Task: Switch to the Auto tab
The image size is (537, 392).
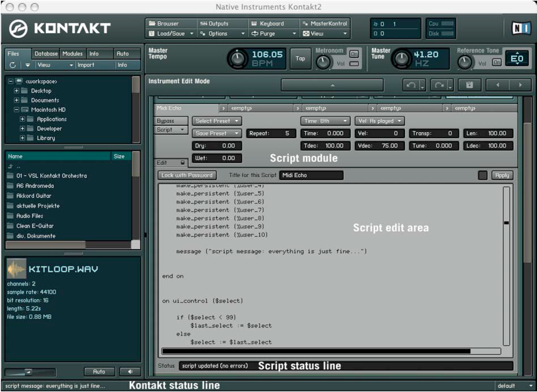Action: 127,54
